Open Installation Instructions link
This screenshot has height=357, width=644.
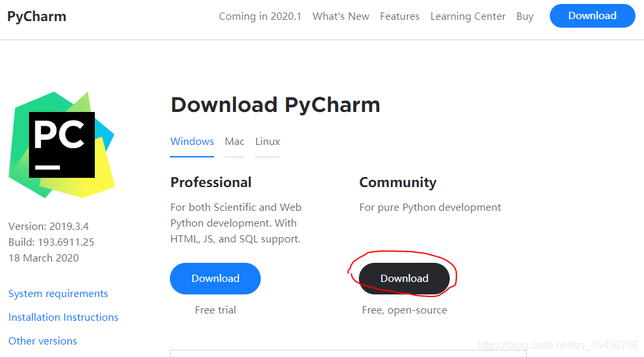63,317
